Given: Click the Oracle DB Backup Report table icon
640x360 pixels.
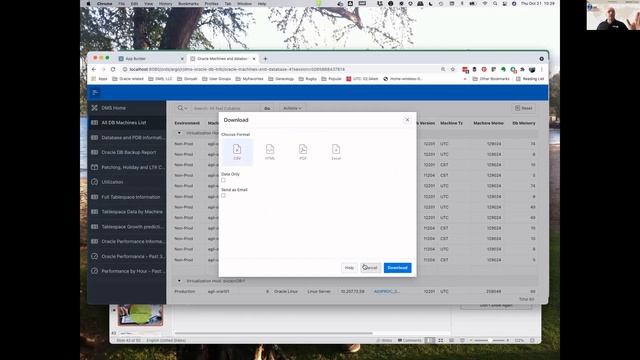Looking at the screenshot, I should coord(95,152).
